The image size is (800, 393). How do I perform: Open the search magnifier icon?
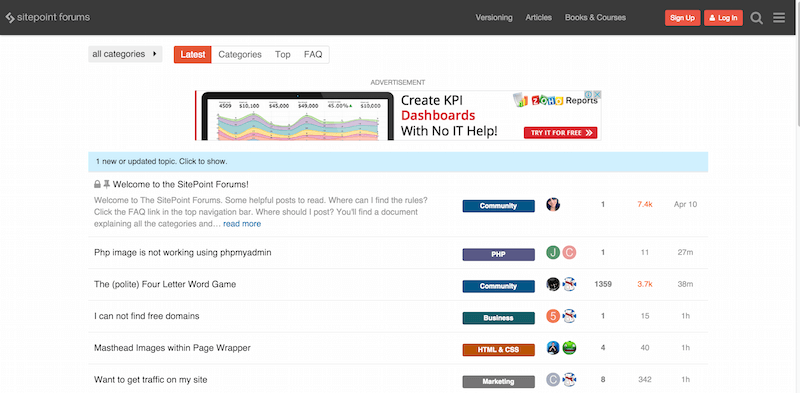coord(757,18)
